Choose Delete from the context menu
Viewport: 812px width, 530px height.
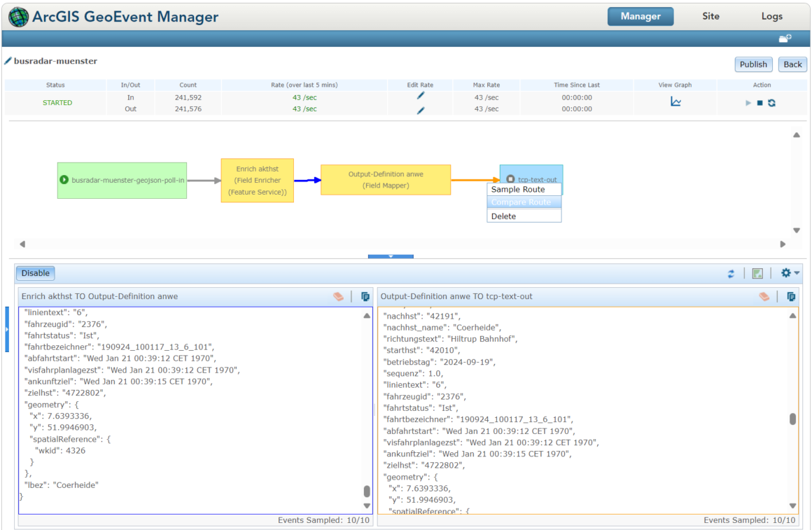point(524,216)
